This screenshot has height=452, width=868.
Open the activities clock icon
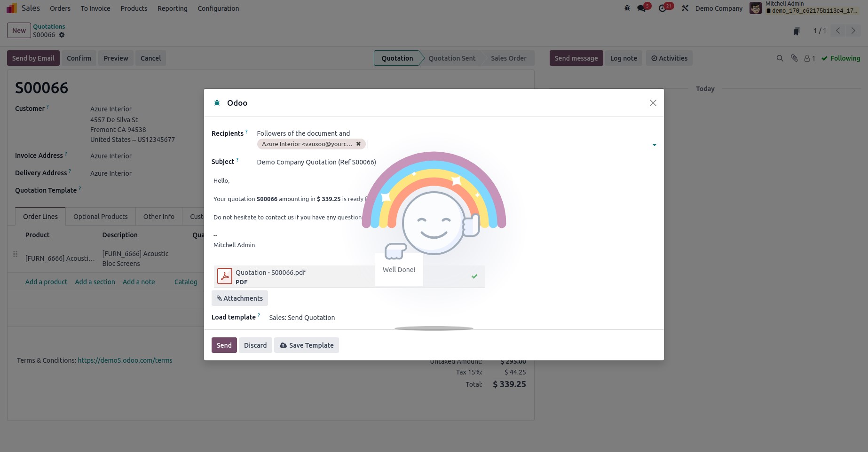663,8
